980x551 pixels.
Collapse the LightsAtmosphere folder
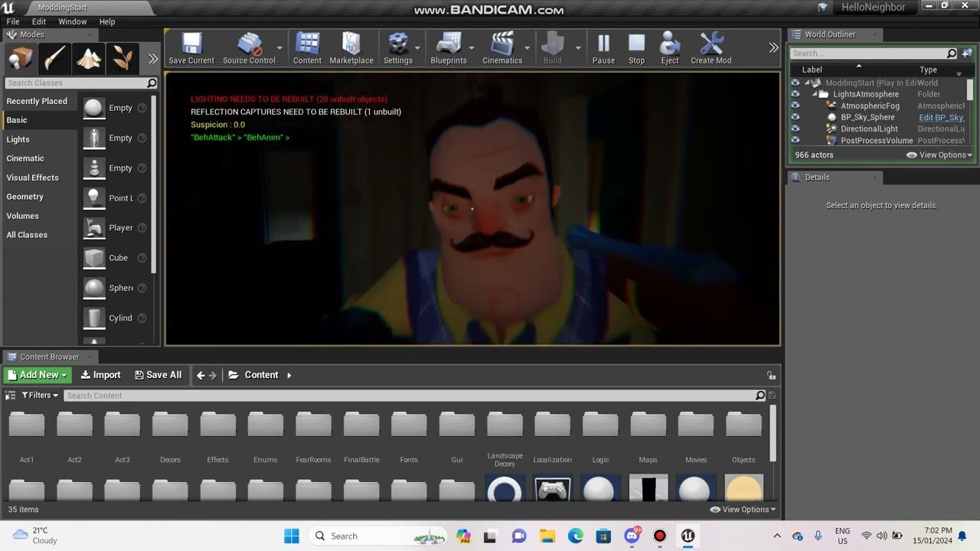tap(815, 94)
